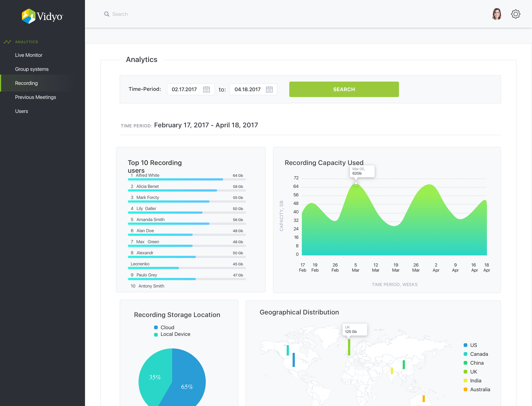Select user Antony Smith row

(147, 286)
